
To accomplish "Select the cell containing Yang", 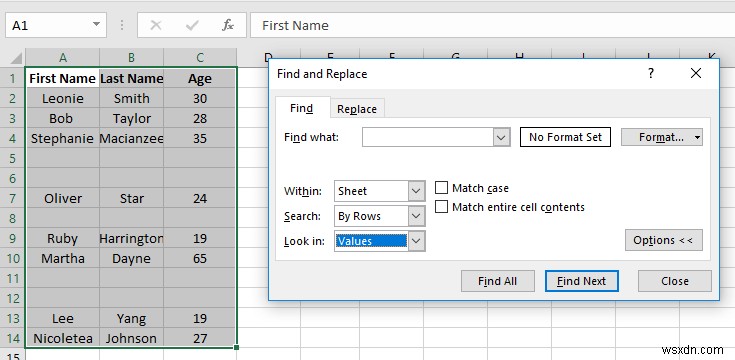I will click(132, 318).
